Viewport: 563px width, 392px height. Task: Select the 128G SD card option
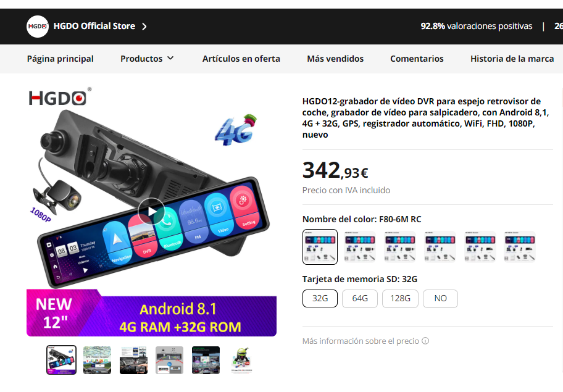click(401, 298)
